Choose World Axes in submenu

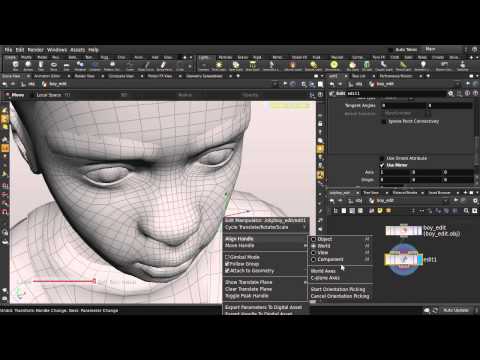(323, 271)
